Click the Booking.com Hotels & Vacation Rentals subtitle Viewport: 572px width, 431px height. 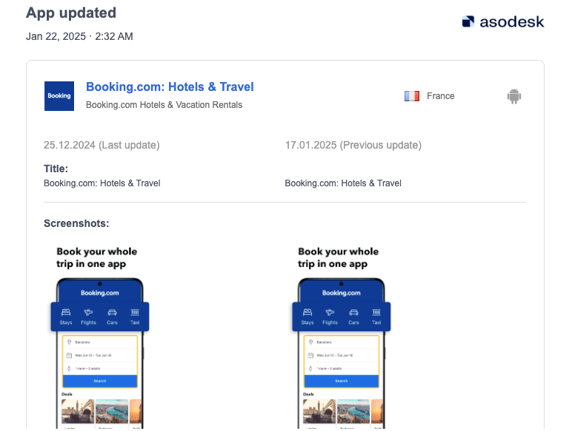point(164,105)
